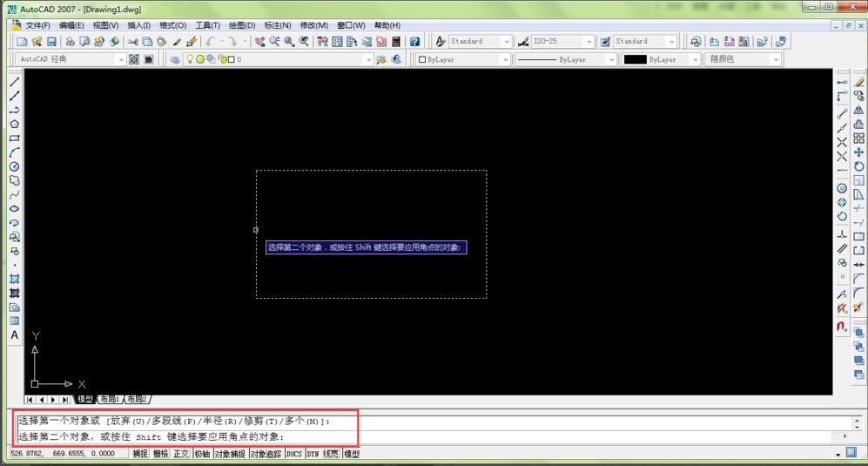Click the Undo arrow icon
This screenshot has width=868, height=466.
pyautogui.click(x=210, y=42)
